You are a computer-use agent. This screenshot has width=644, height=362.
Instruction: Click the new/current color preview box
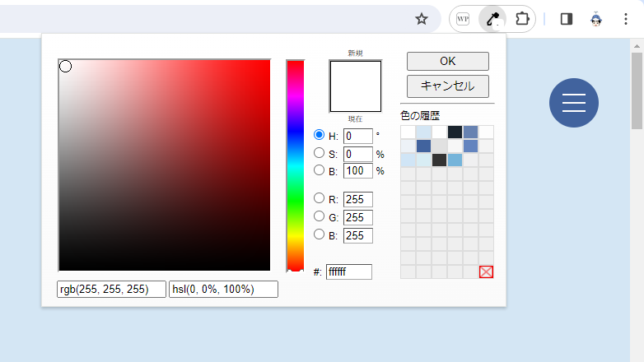click(x=355, y=86)
